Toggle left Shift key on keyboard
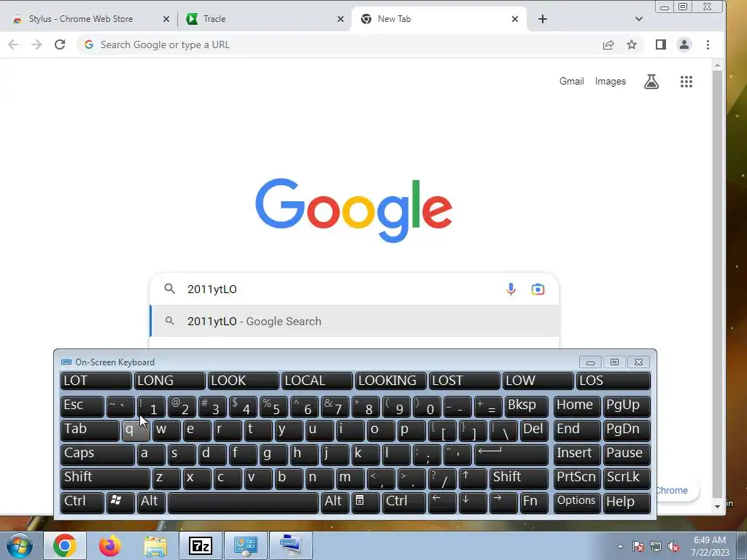Image resolution: width=747 pixels, height=560 pixels. pos(105,478)
